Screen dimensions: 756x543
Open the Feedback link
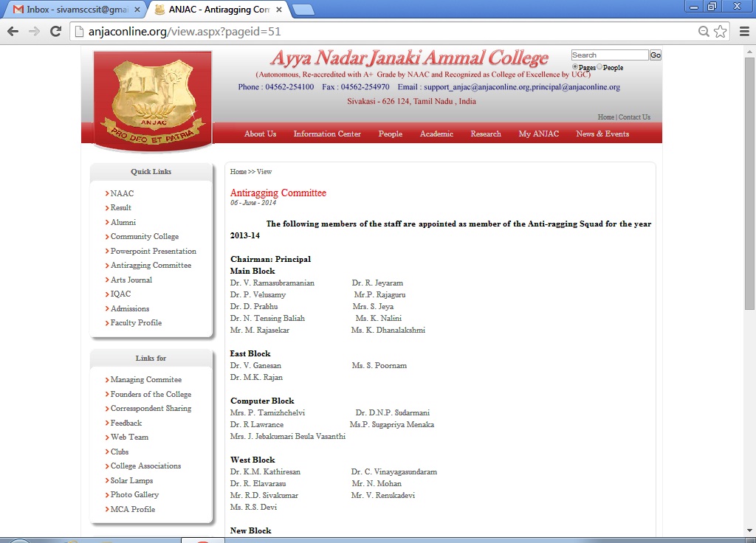126,423
